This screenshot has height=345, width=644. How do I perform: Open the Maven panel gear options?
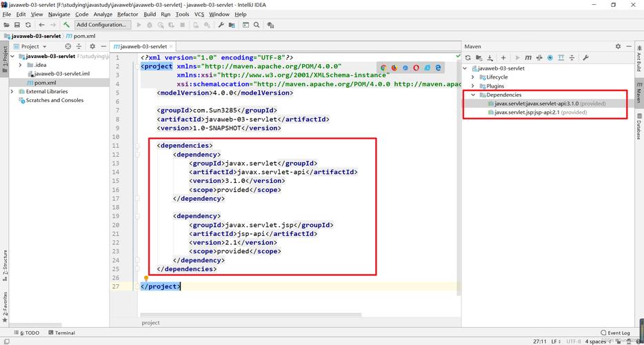[618, 46]
